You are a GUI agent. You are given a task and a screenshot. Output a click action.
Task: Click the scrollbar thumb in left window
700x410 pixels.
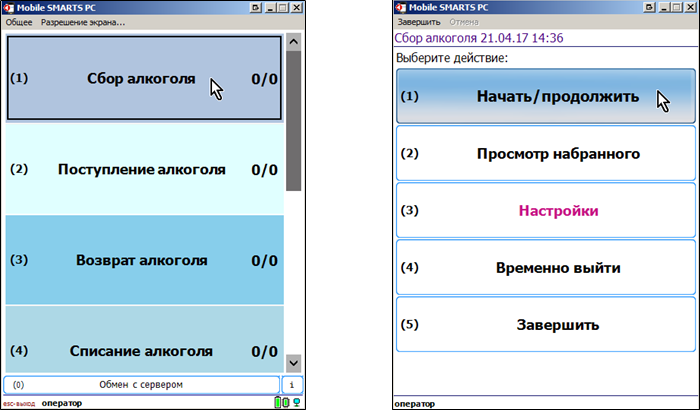(x=293, y=121)
